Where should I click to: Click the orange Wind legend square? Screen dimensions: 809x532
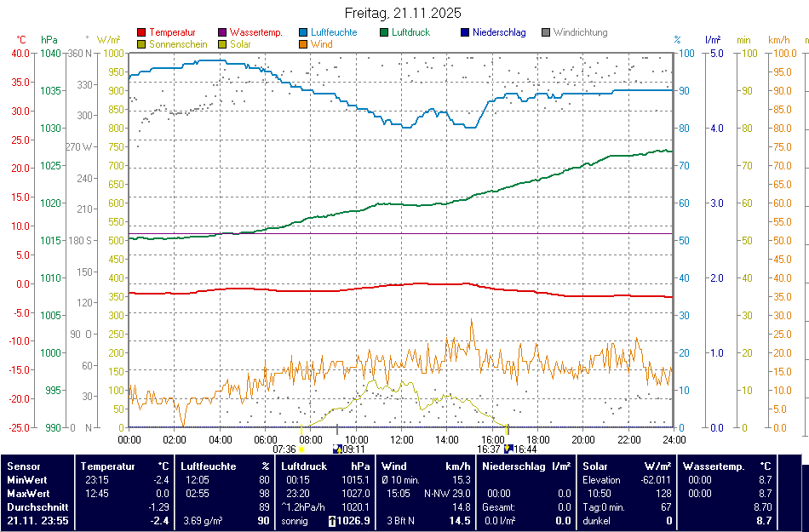[x=304, y=44]
